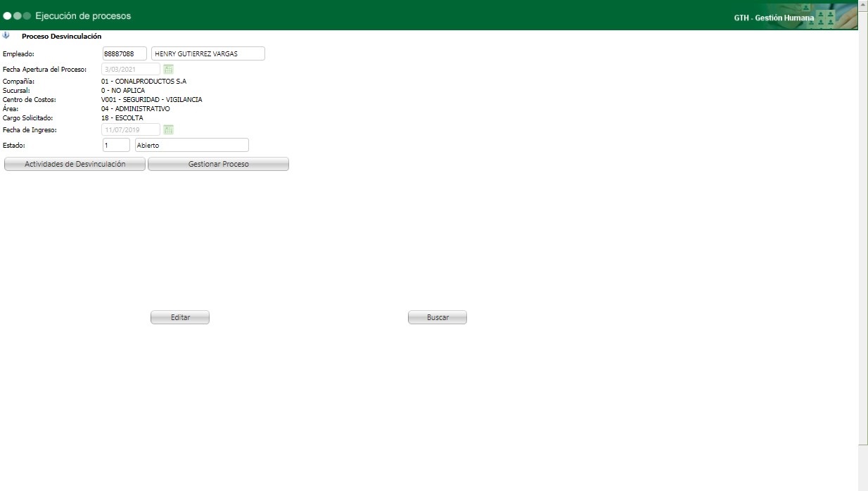Click Área value 04 - ADMINISTRATIVO
Screen dimensions: 868x491
[135, 109]
